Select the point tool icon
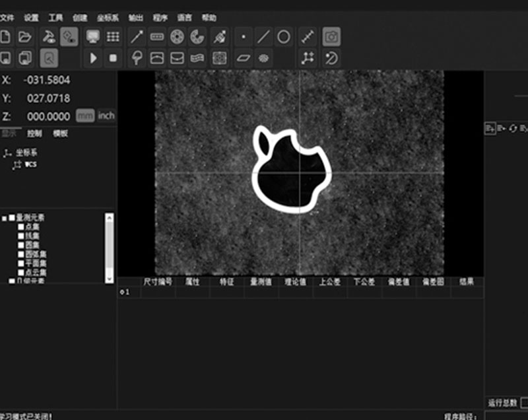 click(244, 37)
